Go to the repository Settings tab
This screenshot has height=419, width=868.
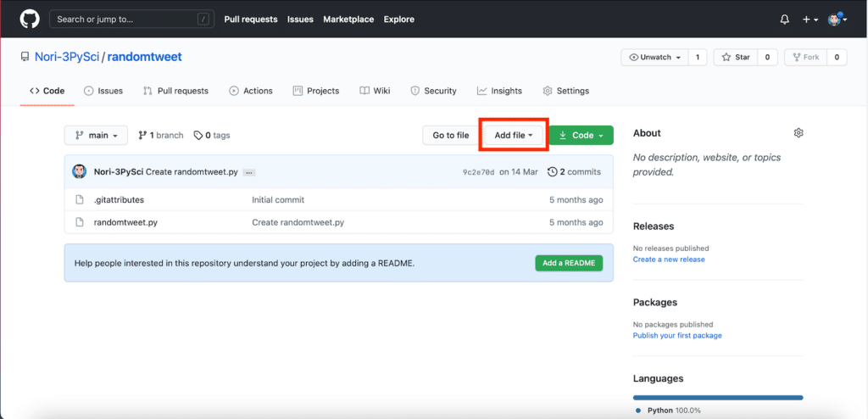pos(565,91)
